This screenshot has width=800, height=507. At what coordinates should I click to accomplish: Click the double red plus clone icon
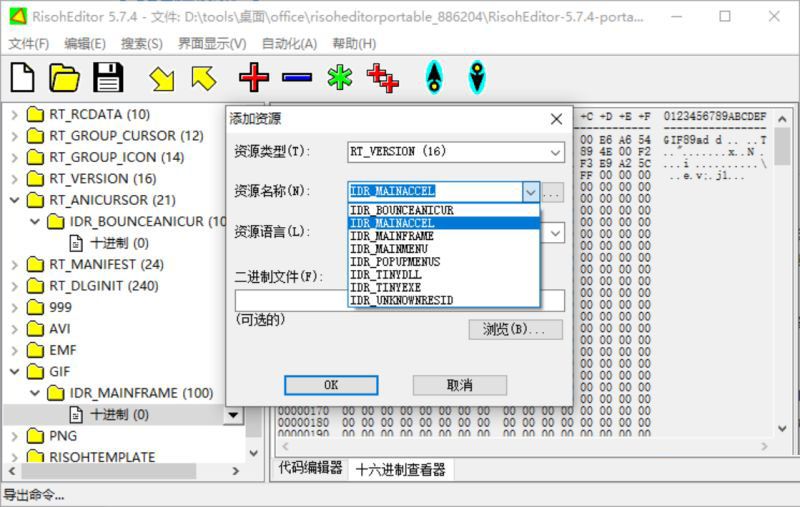pos(383,78)
